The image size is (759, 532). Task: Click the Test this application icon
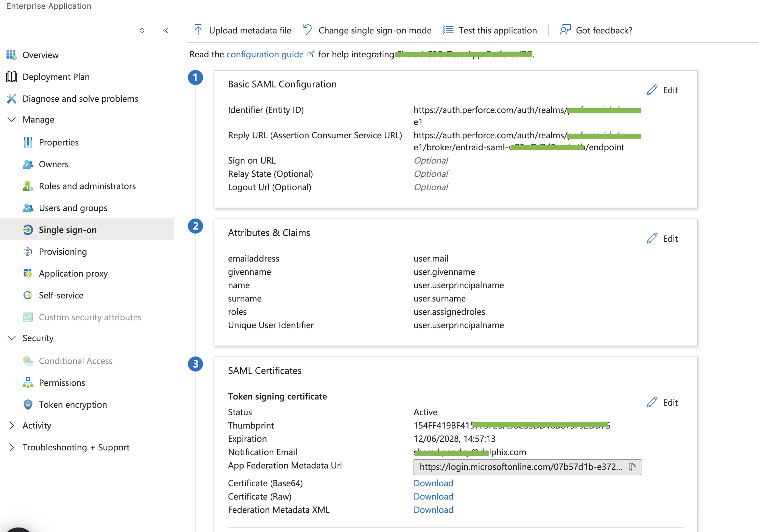[448, 30]
